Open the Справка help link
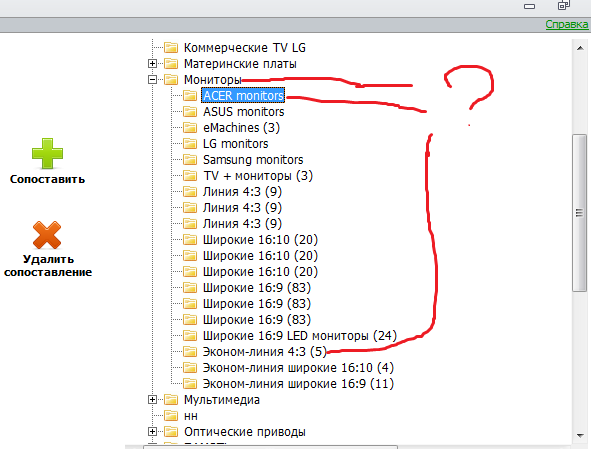This screenshot has height=449, width=591. pyautogui.click(x=567, y=25)
